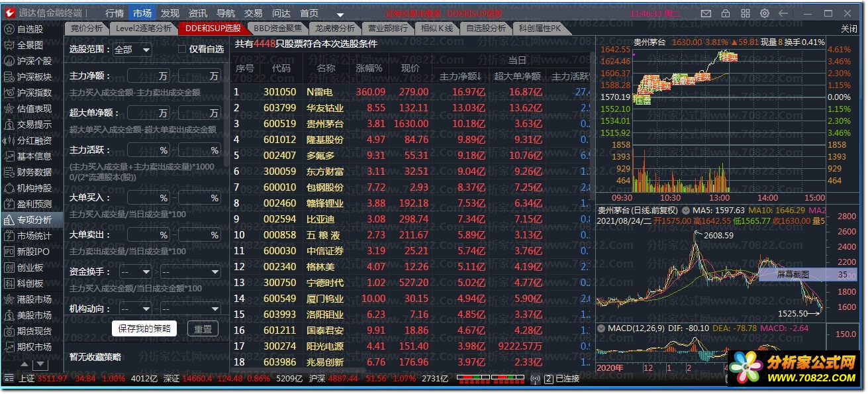Select 专项分析 in the sidebar
This screenshot has width=868, height=394.
point(30,220)
